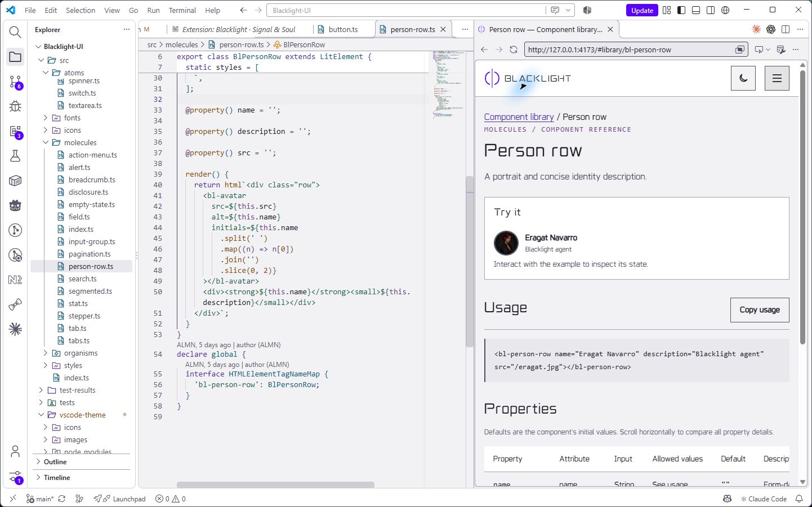Click the editor horizontal scrollbar thumb
Viewport: 812px width, 507px height.
tap(275, 484)
